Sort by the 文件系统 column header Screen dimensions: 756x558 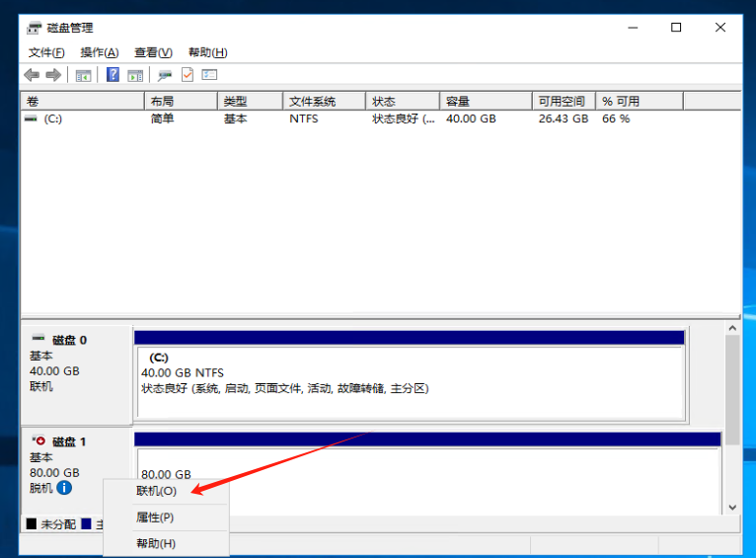coord(325,102)
